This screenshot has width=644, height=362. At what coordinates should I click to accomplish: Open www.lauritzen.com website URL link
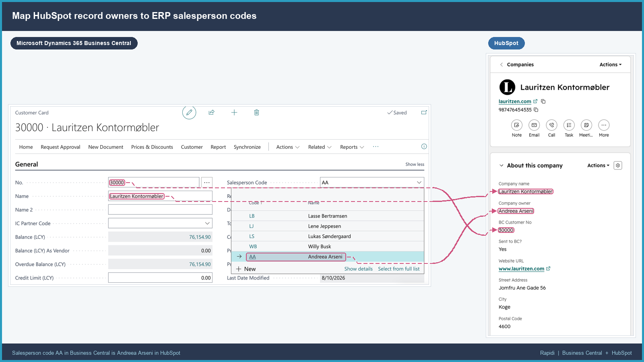pos(521,269)
